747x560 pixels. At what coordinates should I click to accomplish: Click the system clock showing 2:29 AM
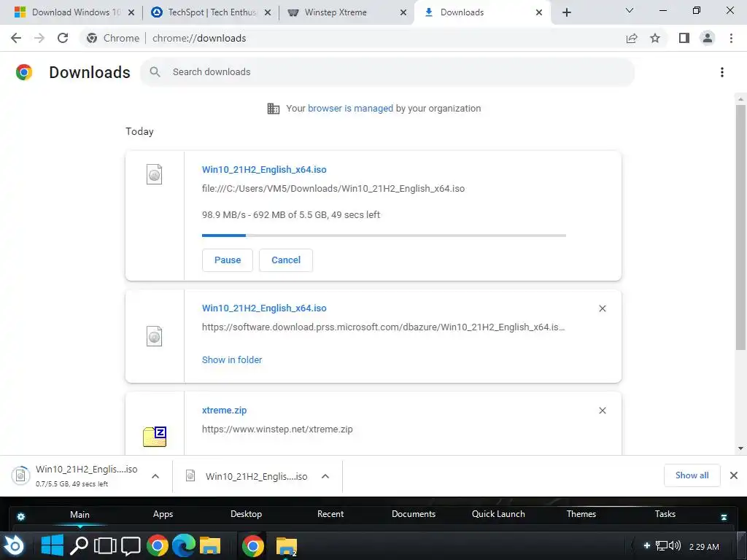pos(704,547)
